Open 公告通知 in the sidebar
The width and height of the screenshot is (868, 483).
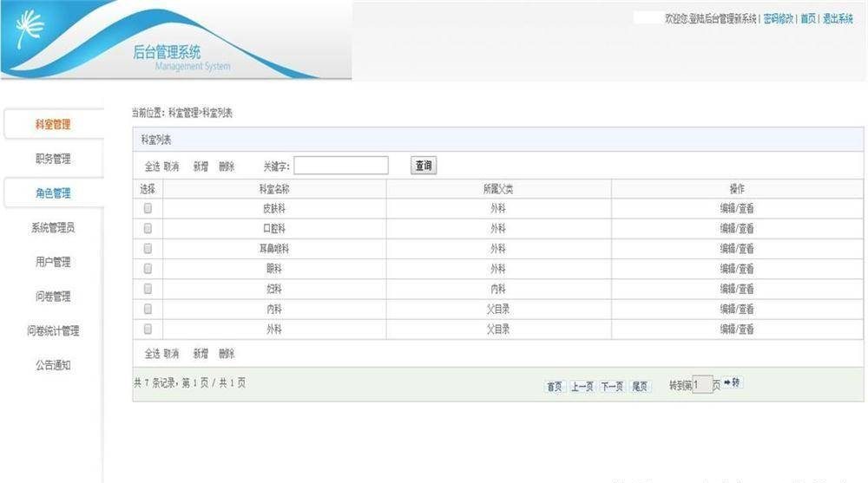click(x=53, y=364)
